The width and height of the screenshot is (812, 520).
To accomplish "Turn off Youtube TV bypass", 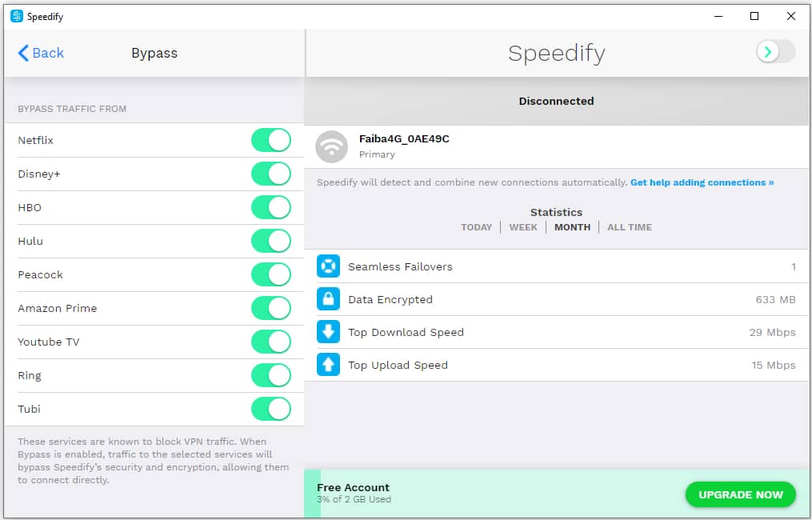I will 271,342.
